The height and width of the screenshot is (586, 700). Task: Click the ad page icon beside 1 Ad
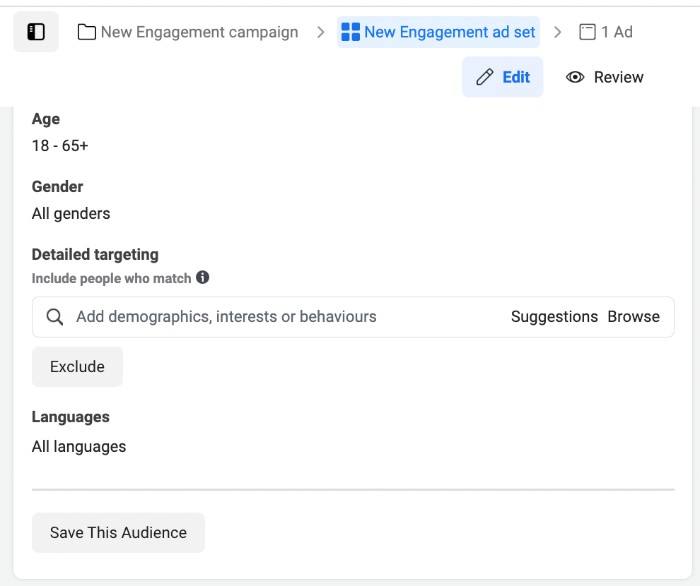(588, 32)
